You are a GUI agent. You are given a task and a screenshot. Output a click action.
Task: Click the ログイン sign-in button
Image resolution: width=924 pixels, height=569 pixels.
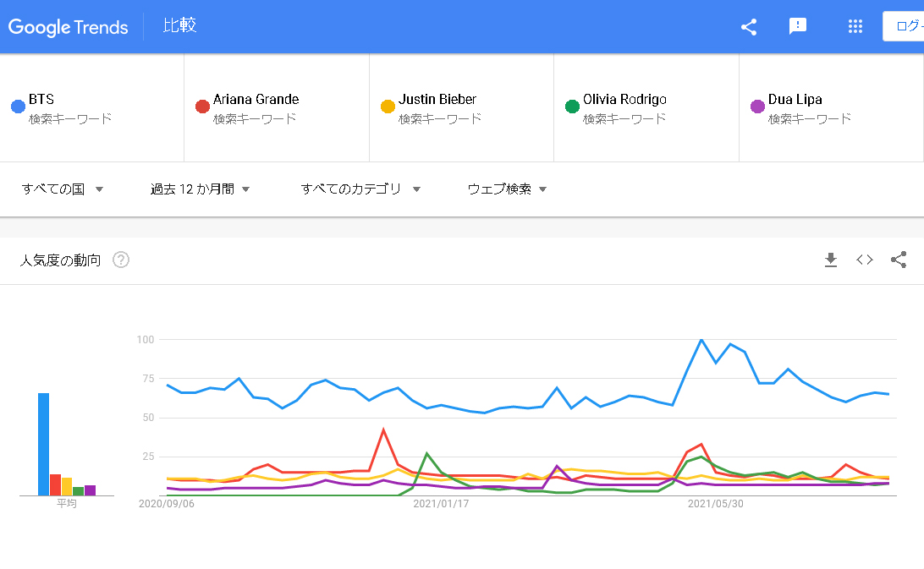click(x=903, y=26)
